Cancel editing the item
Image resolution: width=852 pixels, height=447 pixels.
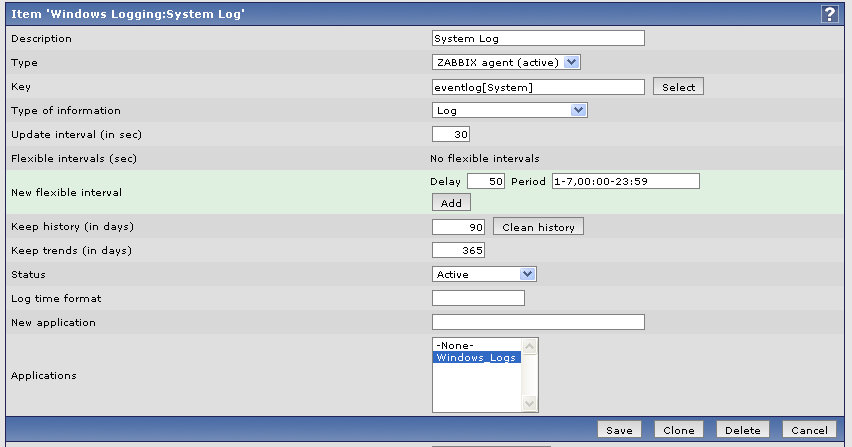(x=809, y=430)
